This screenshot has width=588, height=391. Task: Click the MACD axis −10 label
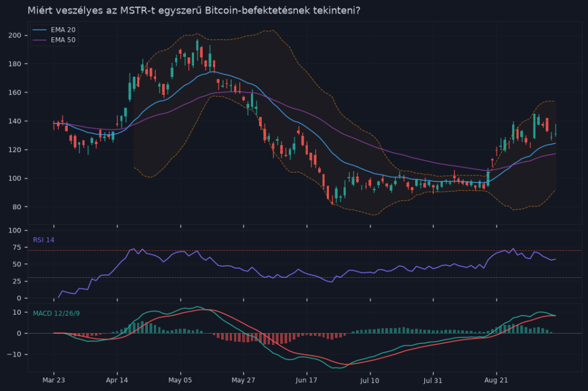point(14,355)
